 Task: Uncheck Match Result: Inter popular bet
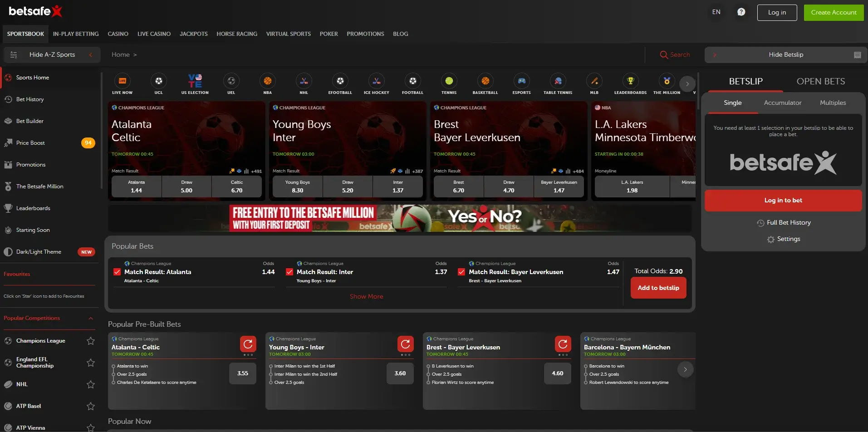click(289, 272)
